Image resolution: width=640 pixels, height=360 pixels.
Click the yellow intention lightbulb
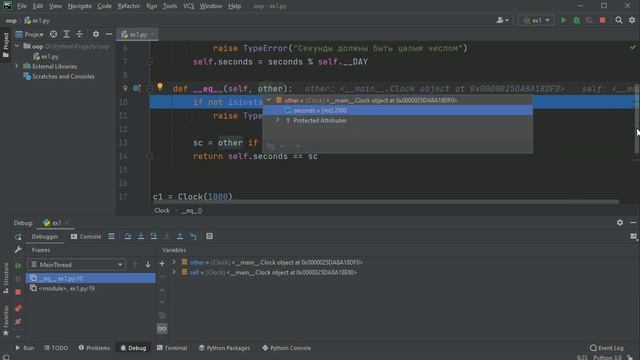point(160,87)
